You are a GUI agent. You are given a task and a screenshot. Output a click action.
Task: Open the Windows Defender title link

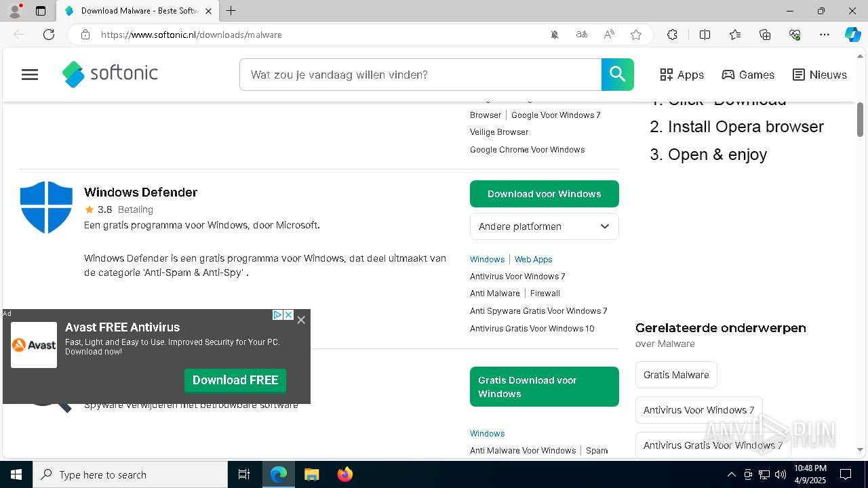coord(140,192)
